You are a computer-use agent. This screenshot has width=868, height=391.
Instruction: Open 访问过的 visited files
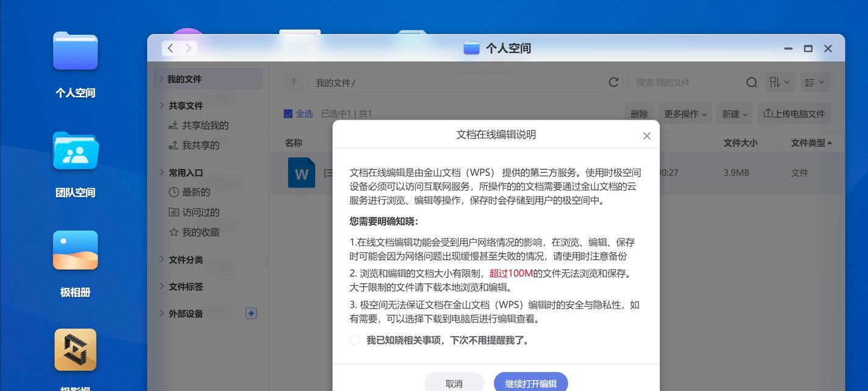pyautogui.click(x=194, y=213)
